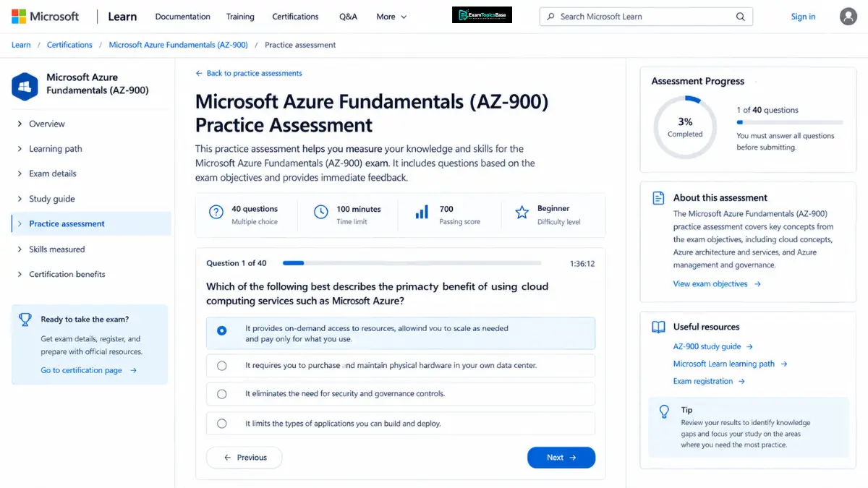Focus the Search Microsoft Learn field
The height and width of the screenshot is (488, 868).
pos(646,17)
